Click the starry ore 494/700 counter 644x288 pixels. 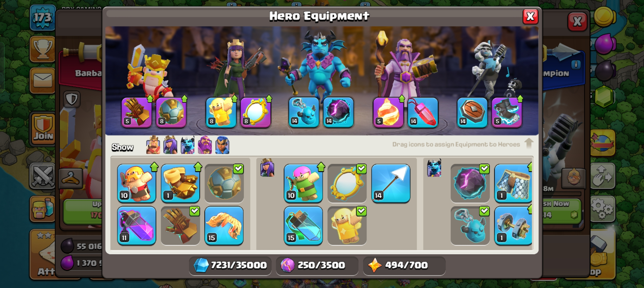click(x=404, y=265)
